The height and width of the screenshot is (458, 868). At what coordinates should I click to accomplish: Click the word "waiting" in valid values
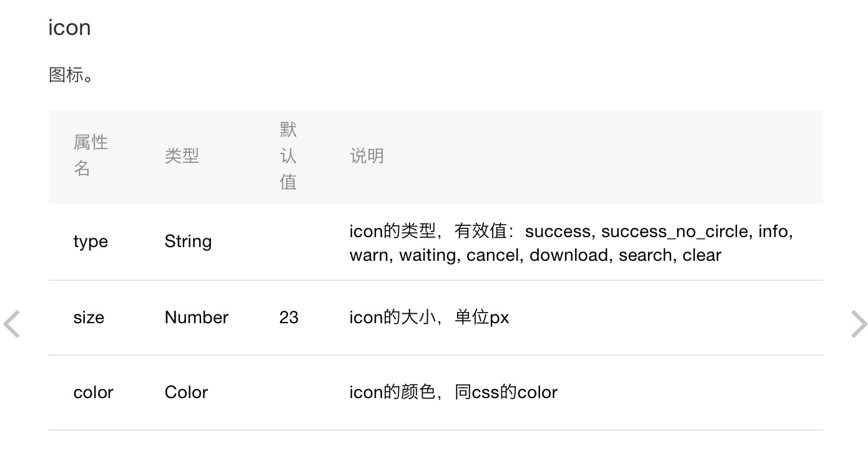coord(427,255)
